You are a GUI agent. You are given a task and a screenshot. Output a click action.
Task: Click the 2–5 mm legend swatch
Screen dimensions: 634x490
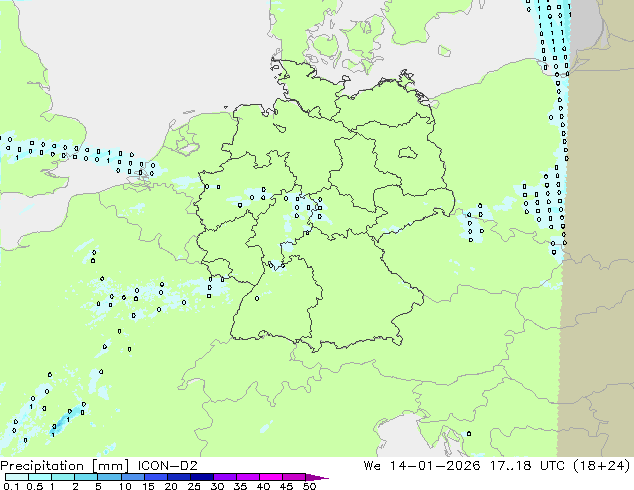pos(86,477)
